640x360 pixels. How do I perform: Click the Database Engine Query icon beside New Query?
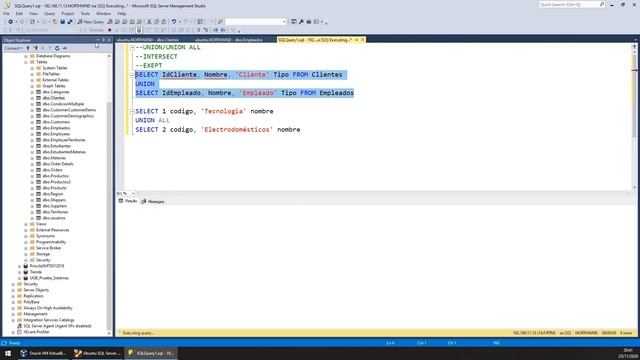[x=110, y=22]
